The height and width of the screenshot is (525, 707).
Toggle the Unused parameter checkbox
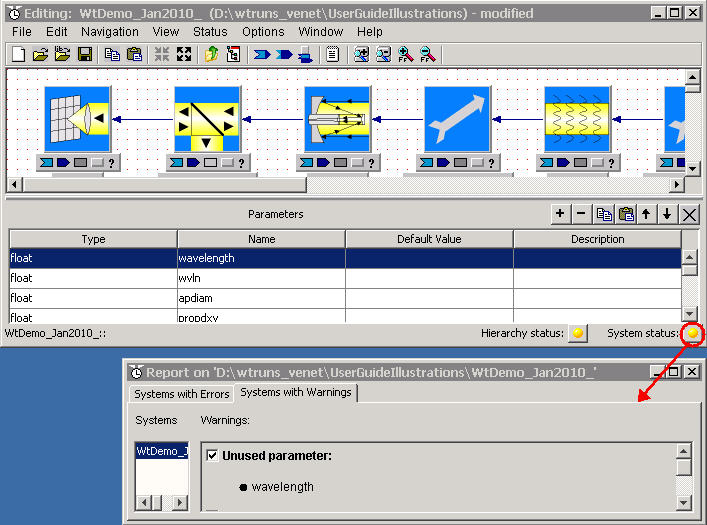212,456
